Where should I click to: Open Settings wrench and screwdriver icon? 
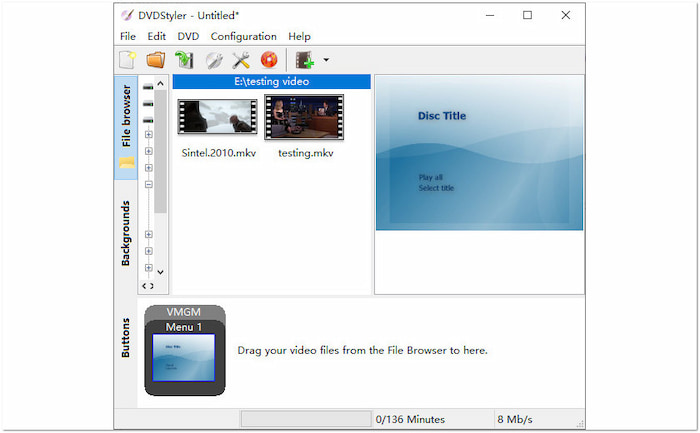point(241,60)
